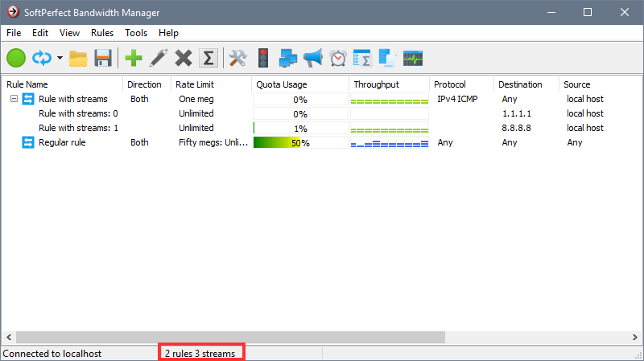Click the blue stacked documents icon

tap(387, 58)
